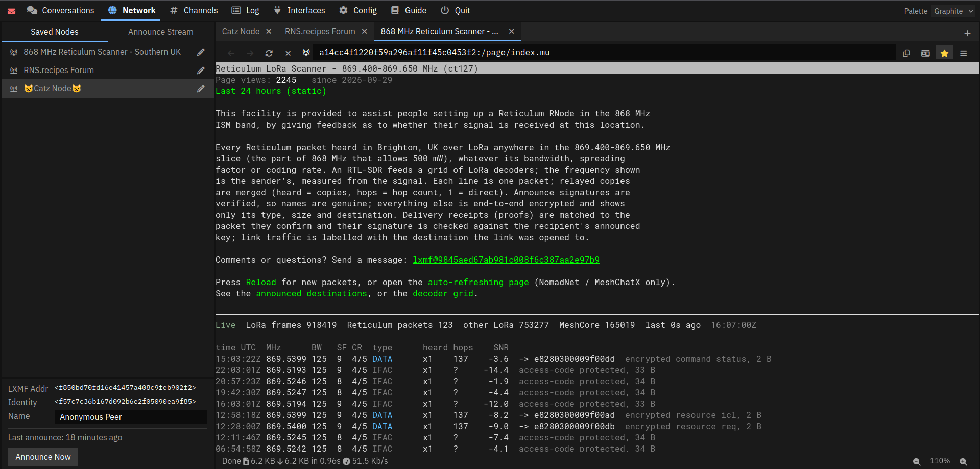Expand the Palette Graphite dropdown
The image size is (980, 469).
coord(953,11)
